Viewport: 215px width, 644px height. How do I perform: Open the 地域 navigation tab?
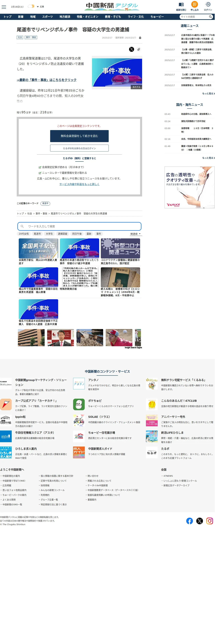click(33, 17)
